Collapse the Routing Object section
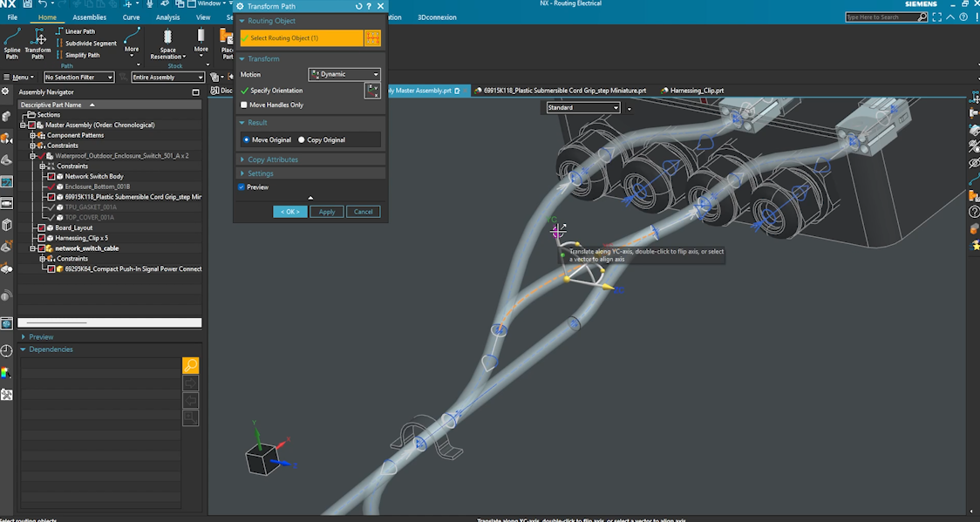This screenshot has height=522, width=980. point(271,21)
